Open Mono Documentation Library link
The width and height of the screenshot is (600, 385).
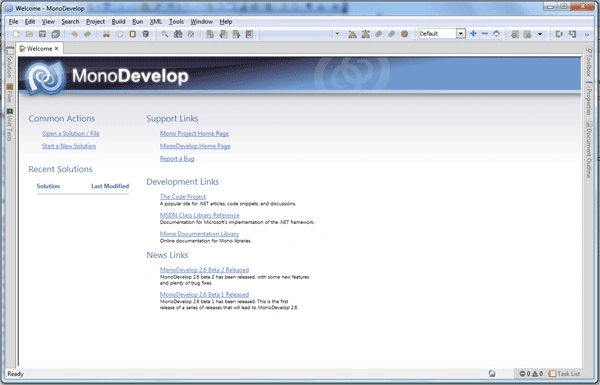click(199, 234)
